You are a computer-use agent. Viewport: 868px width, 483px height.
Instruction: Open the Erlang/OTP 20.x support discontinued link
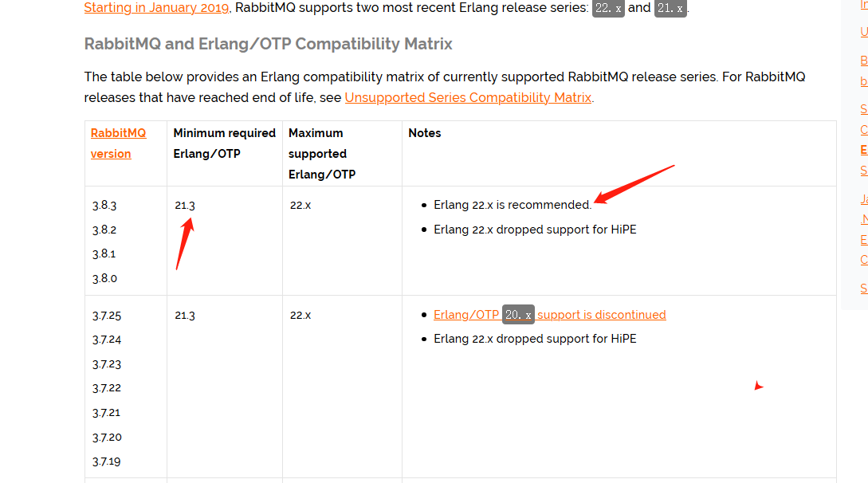(x=550, y=314)
